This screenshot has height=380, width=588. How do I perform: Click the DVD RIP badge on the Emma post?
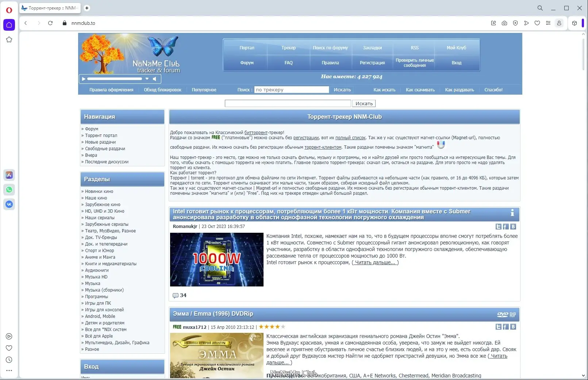coord(507,315)
